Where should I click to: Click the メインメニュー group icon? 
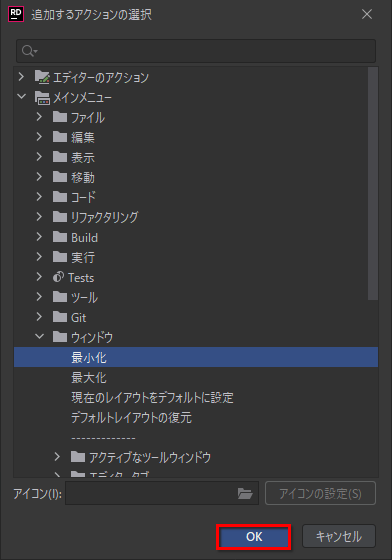click(x=42, y=98)
